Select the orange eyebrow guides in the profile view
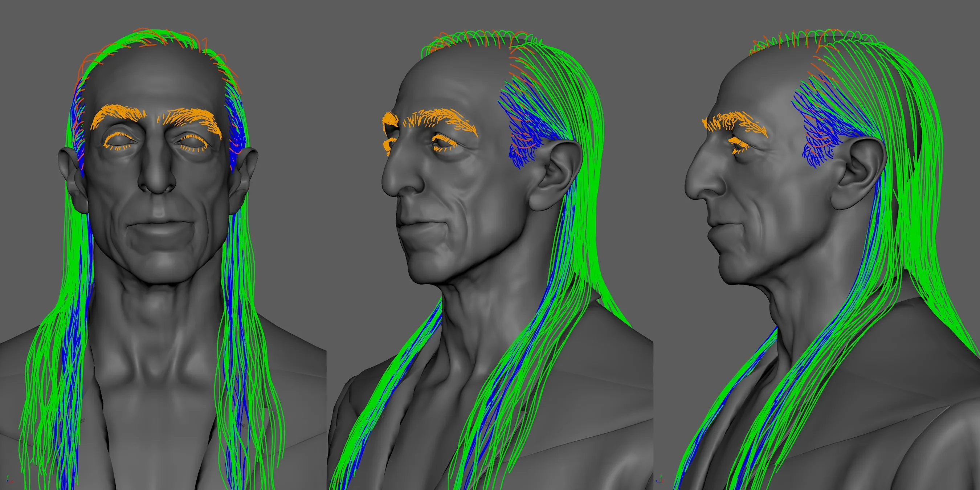The width and height of the screenshot is (980, 490). 734,124
